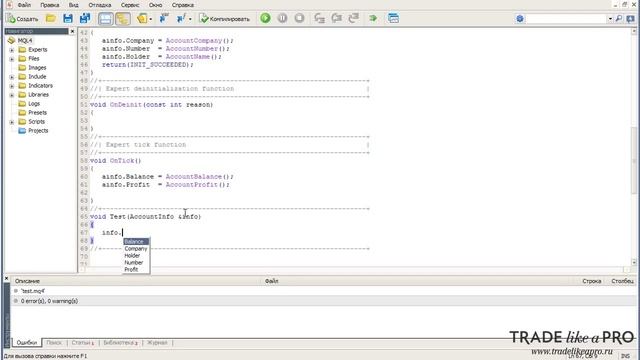Open the search field dropdown arrow
The width and height of the screenshot is (640, 360).
click(x=610, y=18)
